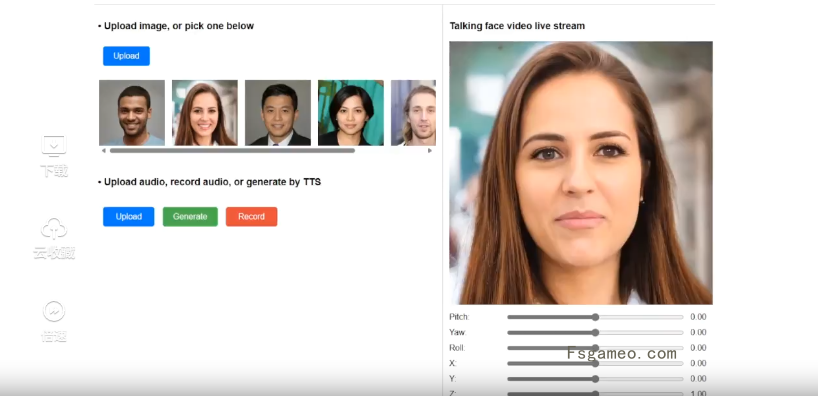Click the Y position slider handle
Image resolution: width=818 pixels, height=396 pixels.
click(595, 379)
